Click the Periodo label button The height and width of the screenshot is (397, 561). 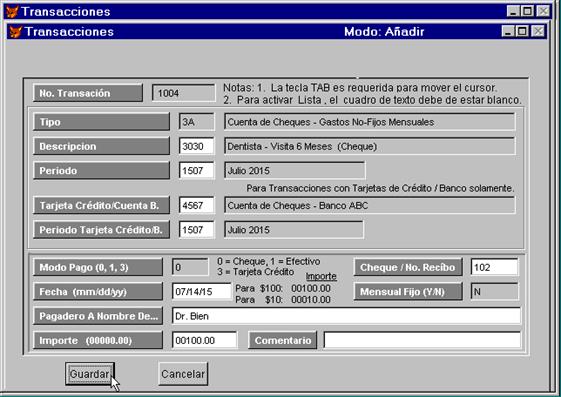pos(101,171)
